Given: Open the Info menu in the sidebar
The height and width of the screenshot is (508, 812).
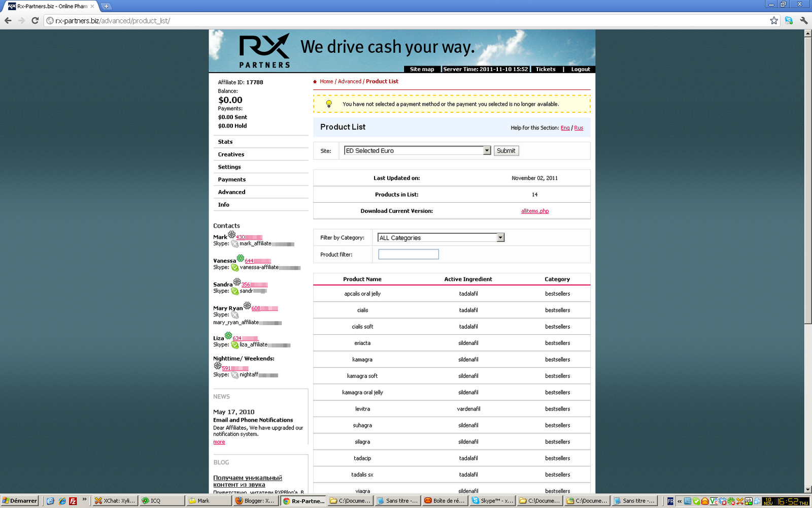Looking at the screenshot, I should click(x=224, y=205).
